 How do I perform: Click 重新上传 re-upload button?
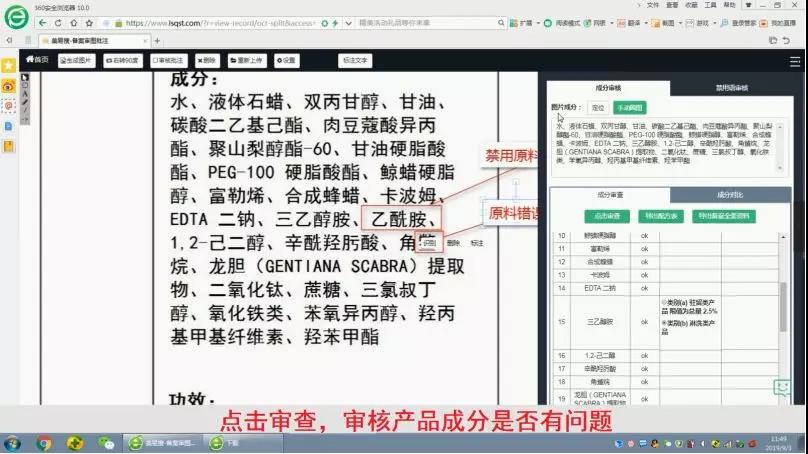pos(247,61)
